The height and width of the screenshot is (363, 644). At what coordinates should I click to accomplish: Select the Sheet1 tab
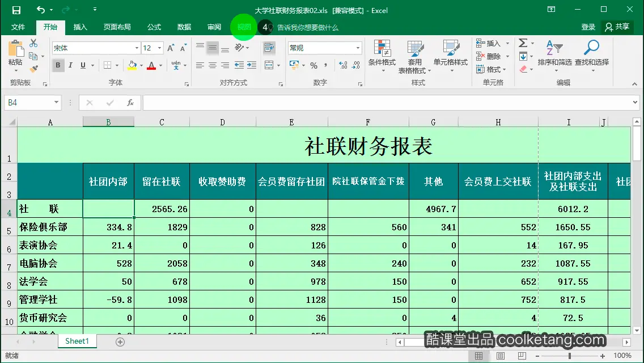(77, 341)
